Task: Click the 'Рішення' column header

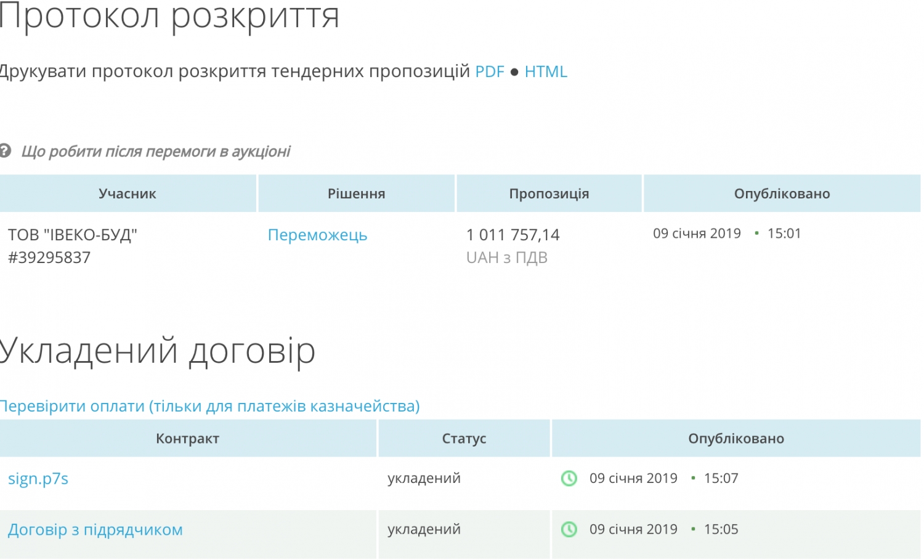Action: coord(356,193)
